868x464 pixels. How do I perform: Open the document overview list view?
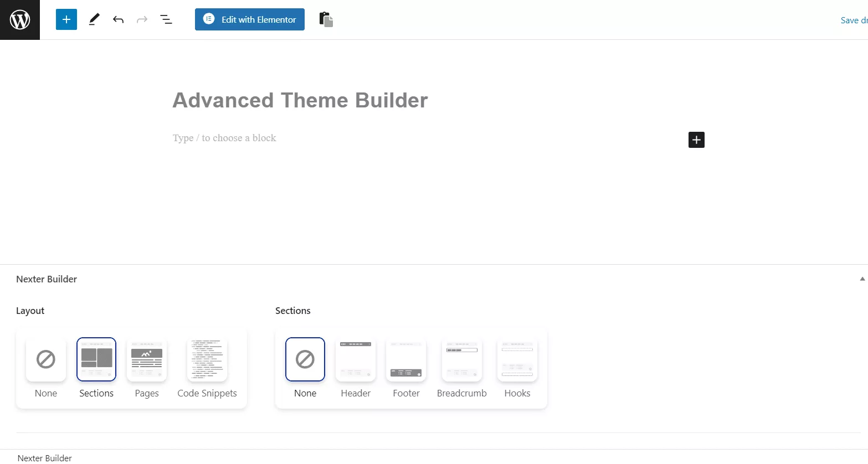(166, 19)
